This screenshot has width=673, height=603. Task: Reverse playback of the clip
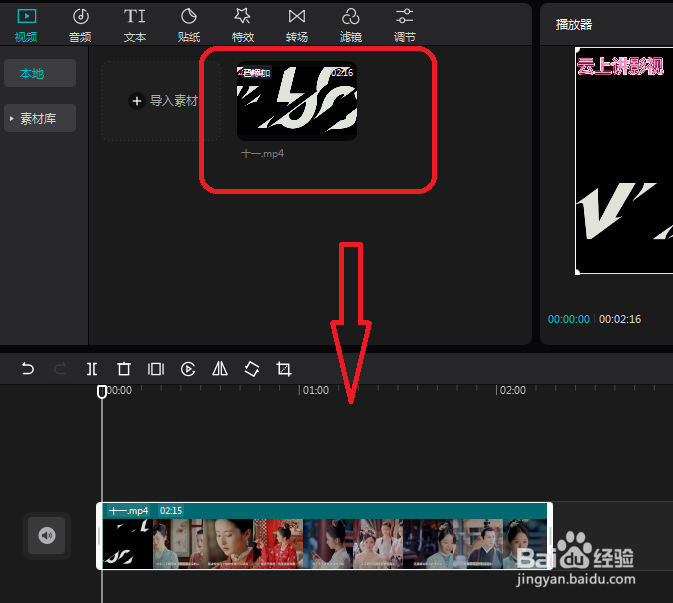[188, 369]
